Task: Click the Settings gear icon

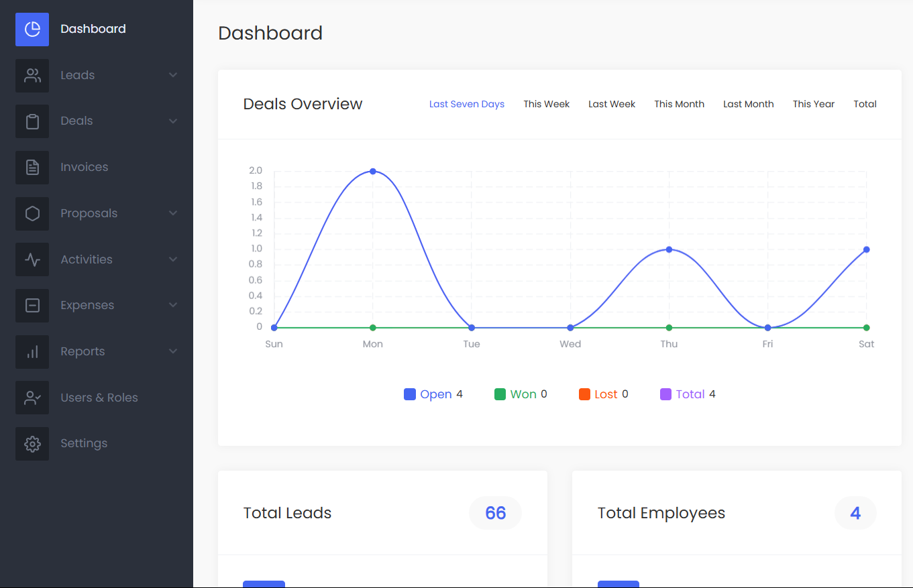Action: [32, 444]
